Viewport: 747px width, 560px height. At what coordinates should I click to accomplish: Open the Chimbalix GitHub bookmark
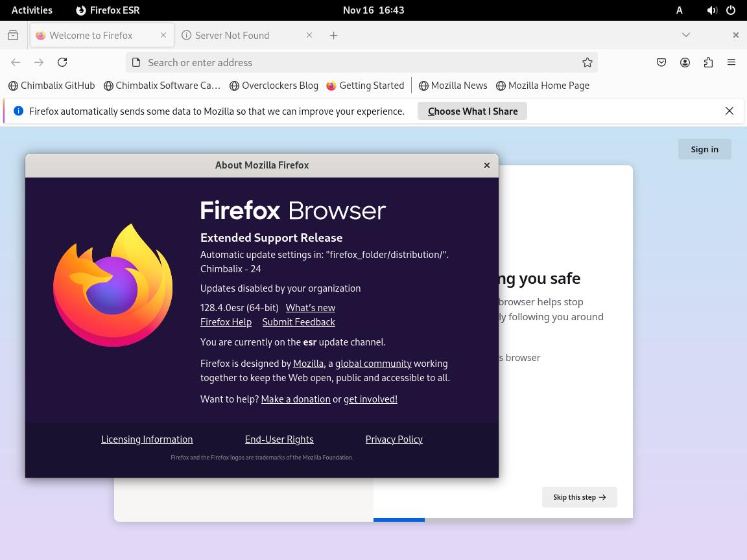tap(51, 86)
